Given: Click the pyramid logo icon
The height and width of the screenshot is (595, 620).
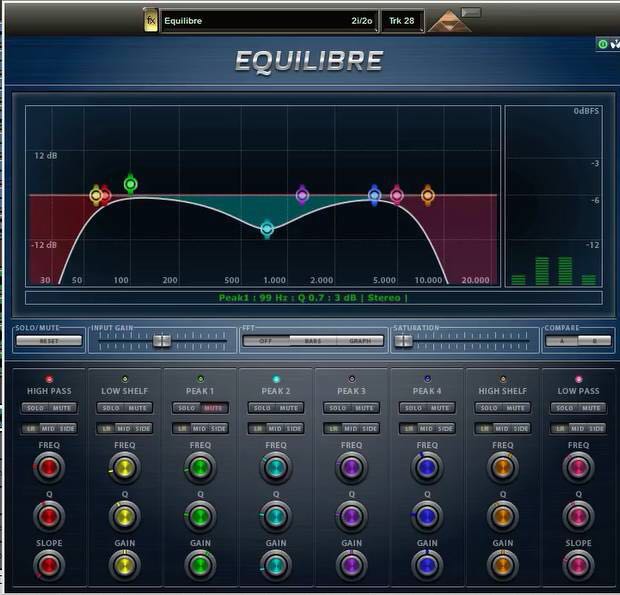Looking at the screenshot, I should 449,21.
